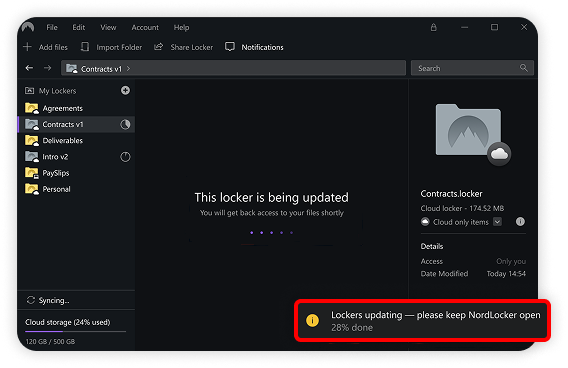Open the File menu
Image resolution: width=568 pixels, height=368 pixels.
[52, 28]
